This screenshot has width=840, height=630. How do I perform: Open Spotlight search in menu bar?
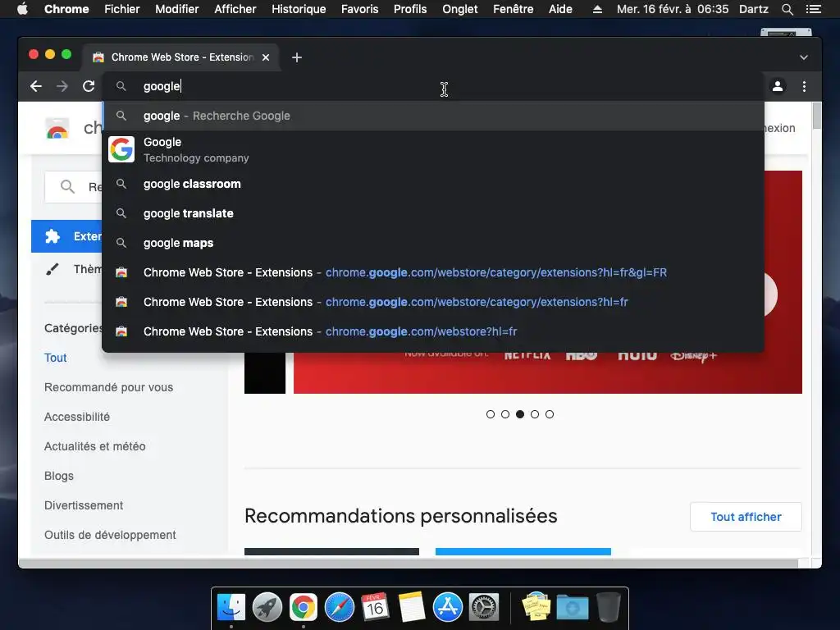point(787,9)
